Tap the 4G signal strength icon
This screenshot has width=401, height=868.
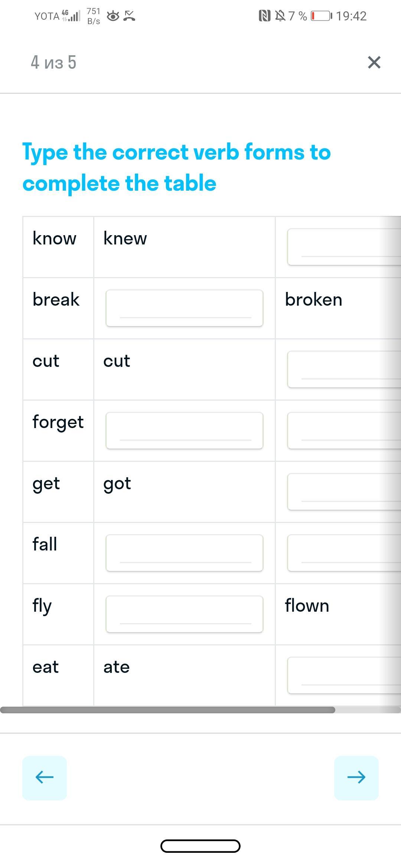coord(71,16)
